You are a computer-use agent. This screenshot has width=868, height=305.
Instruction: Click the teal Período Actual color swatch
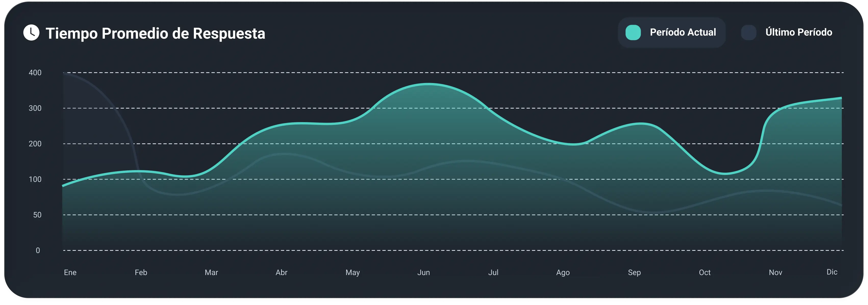pyautogui.click(x=633, y=33)
